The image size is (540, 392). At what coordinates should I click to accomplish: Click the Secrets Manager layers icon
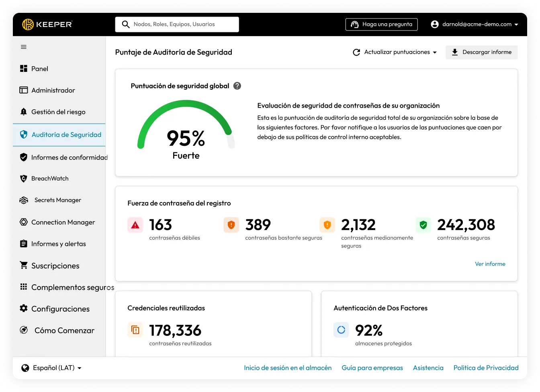(24, 200)
